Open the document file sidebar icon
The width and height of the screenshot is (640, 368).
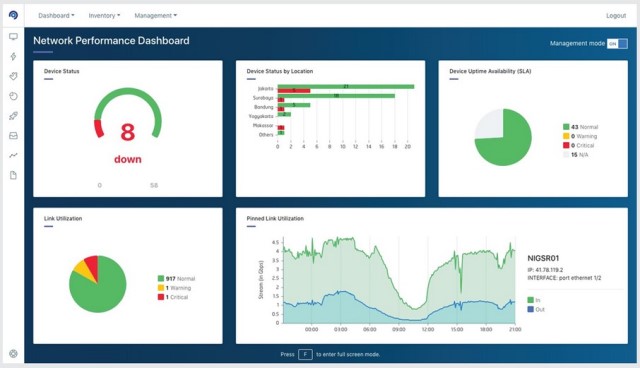13,175
